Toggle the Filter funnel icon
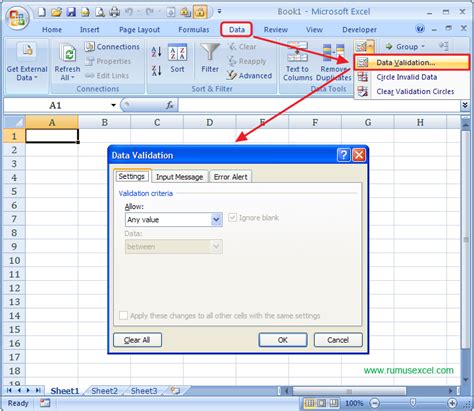The width and height of the screenshot is (474, 411). (x=210, y=52)
